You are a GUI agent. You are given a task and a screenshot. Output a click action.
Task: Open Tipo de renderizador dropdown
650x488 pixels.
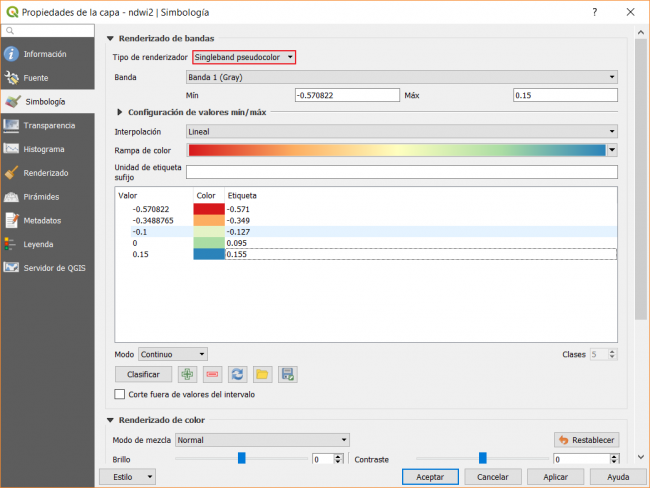pos(244,57)
